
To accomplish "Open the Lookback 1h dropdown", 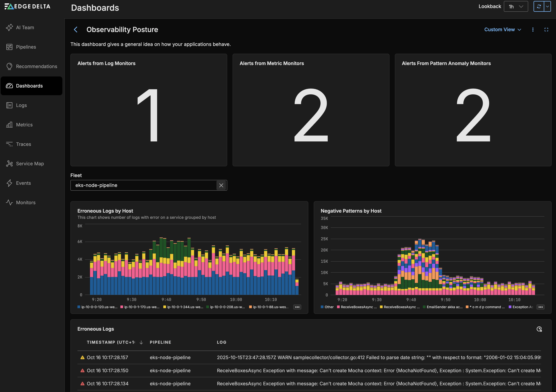I will click(516, 7).
